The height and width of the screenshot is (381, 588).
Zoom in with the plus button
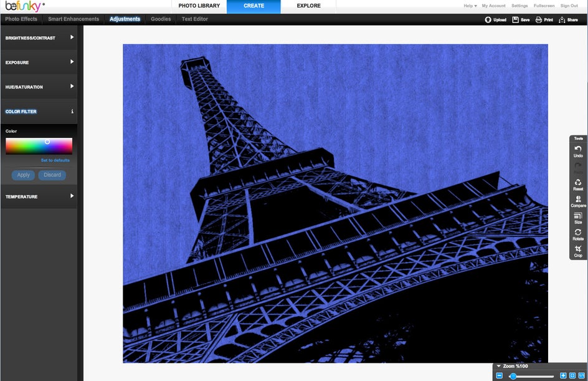coord(563,375)
